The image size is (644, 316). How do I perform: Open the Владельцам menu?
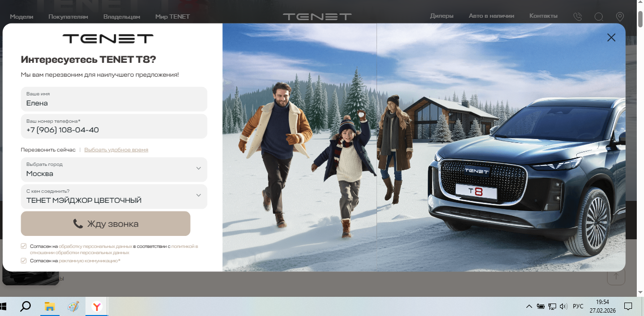coord(122,17)
